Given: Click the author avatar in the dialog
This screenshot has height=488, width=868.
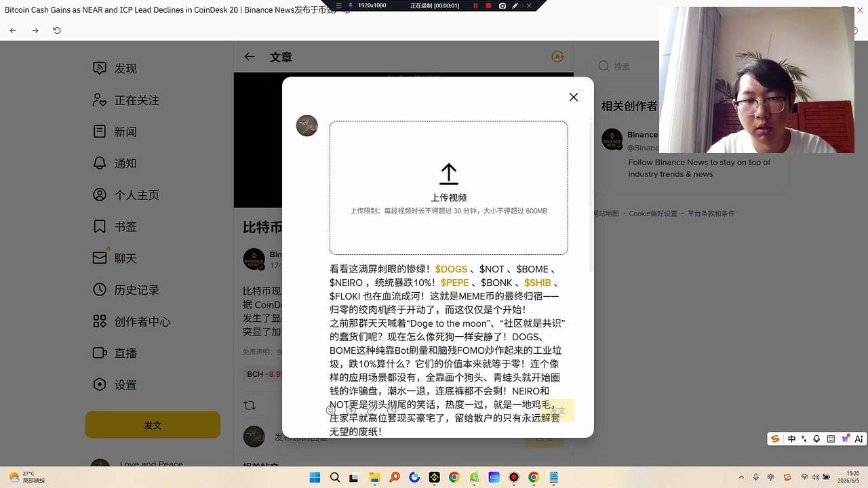Looking at the screenshot, I should (x=307, y=125).
